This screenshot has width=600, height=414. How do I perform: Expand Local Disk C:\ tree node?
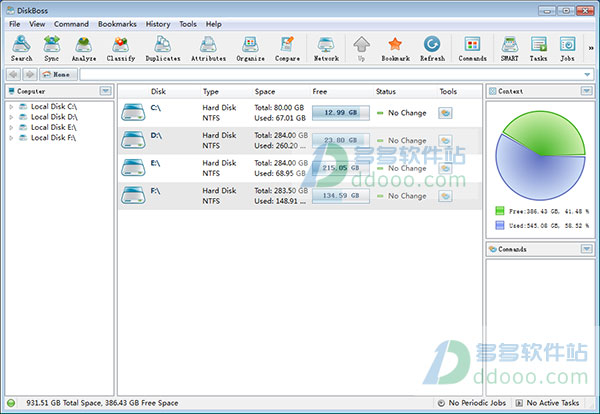11,107
